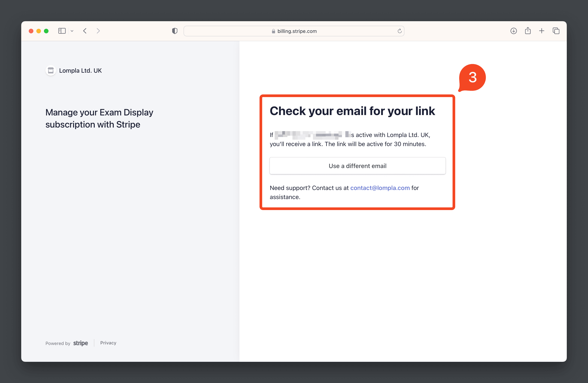
Task: Click the "Check your email for your link" heading
Action: 352,111
